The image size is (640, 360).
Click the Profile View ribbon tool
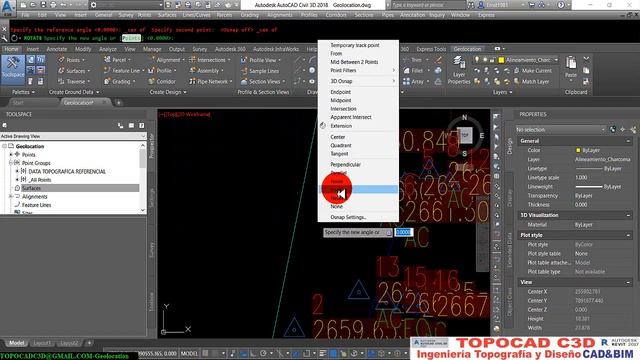[x=260, y=60]
